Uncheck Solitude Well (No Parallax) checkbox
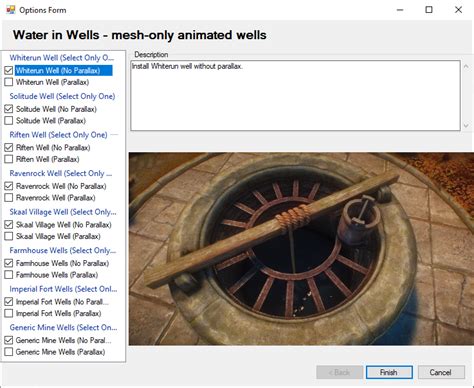The width and height of the screenshot is (474, 388). pos(9,109)
